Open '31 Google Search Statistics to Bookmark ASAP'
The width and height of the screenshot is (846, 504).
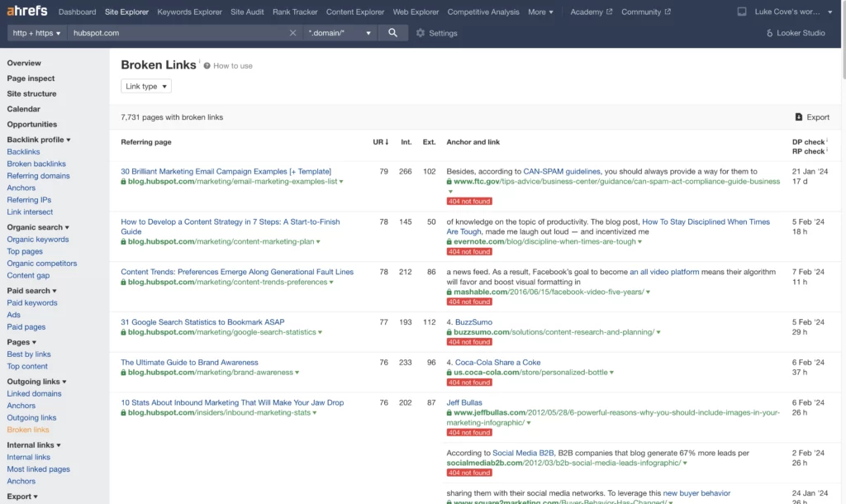click(x=202, y=322)
